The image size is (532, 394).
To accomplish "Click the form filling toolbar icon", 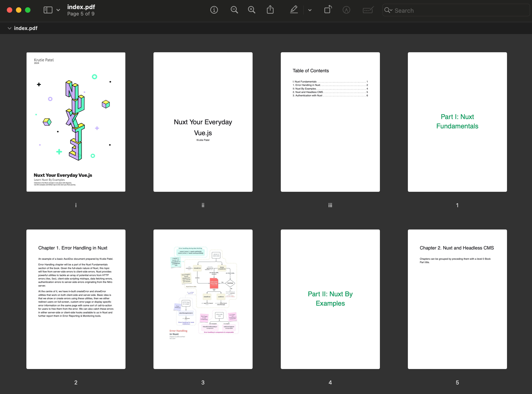I will click(368, 10).
